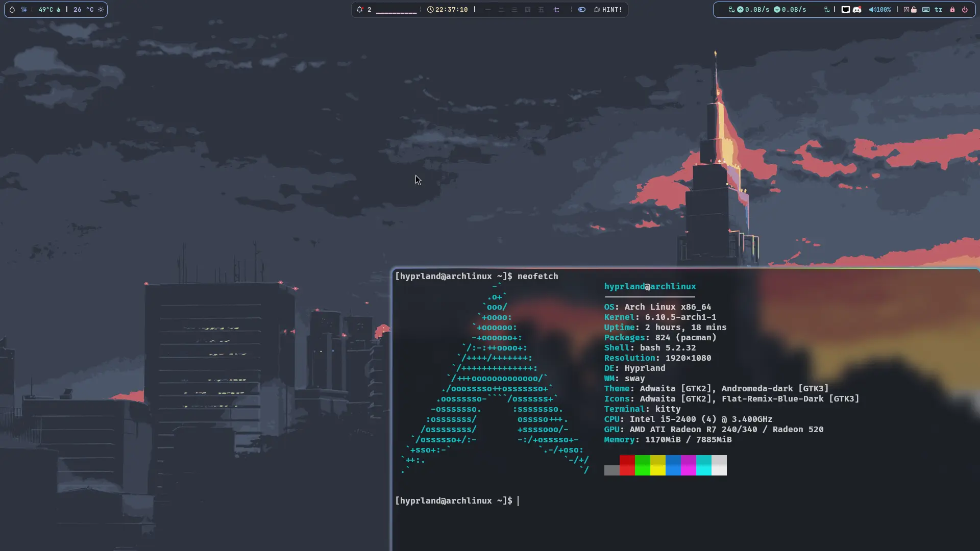Switch to workspace 三 (three)
The image size is (980, 551).
514,10
